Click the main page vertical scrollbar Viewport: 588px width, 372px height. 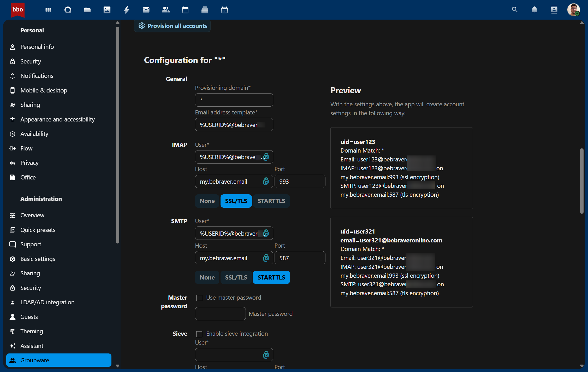[x=582, y=181]
